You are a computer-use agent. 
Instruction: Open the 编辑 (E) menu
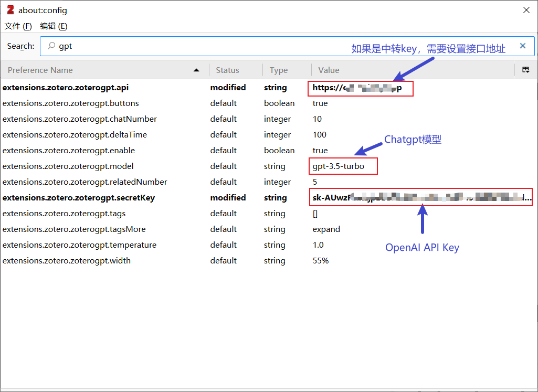click(x=53, y=26)
